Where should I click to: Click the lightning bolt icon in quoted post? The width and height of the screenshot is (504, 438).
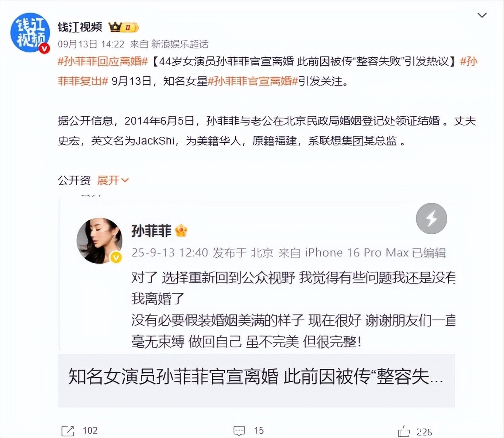click(431, 218)
